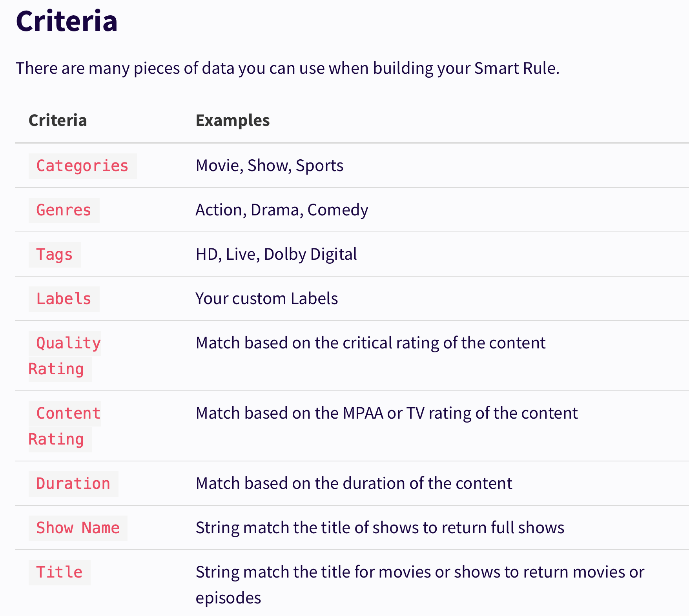The width and height of the screenshot is (689, 616).
Task: Select the Content Rating code label
Action: click(x=65, y=426)
